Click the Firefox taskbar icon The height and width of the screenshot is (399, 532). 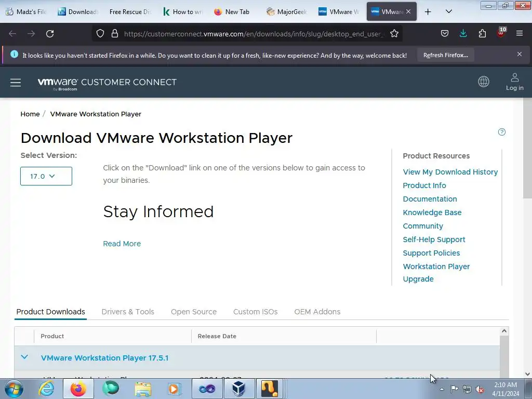[x=78, y=389]
